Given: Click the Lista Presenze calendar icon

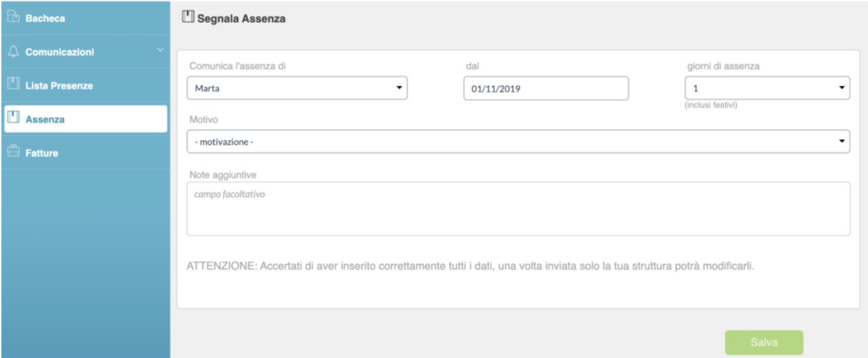Looking at the screenshot, I should 12,85.
